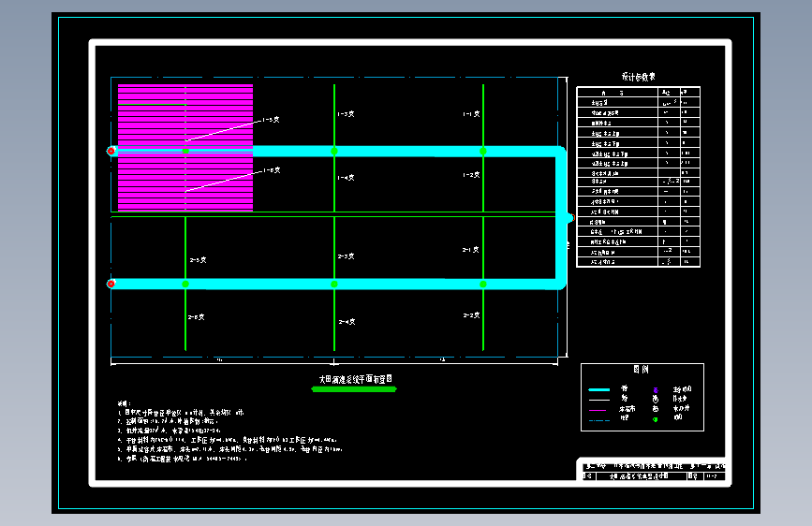
Task: Click the drawing title above the green underline bar
Action: [355, 379]
